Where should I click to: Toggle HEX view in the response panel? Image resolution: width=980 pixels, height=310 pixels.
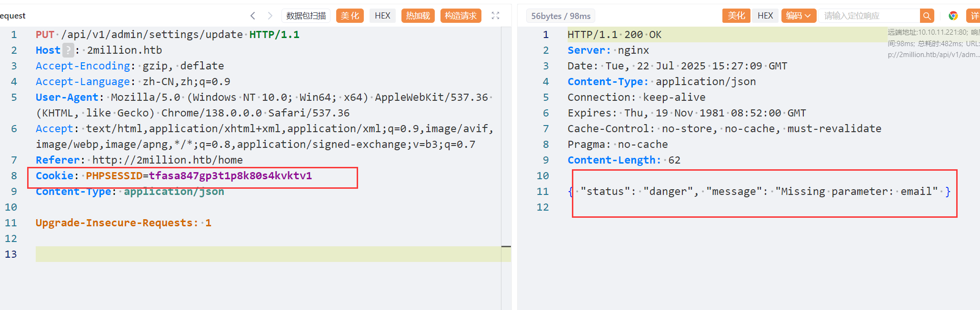(x=765, y=16)
